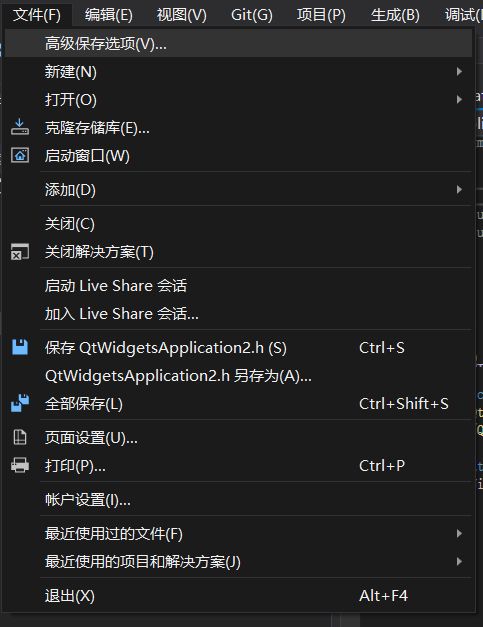Open the 生成(B) menu

[x=395, y=15]
